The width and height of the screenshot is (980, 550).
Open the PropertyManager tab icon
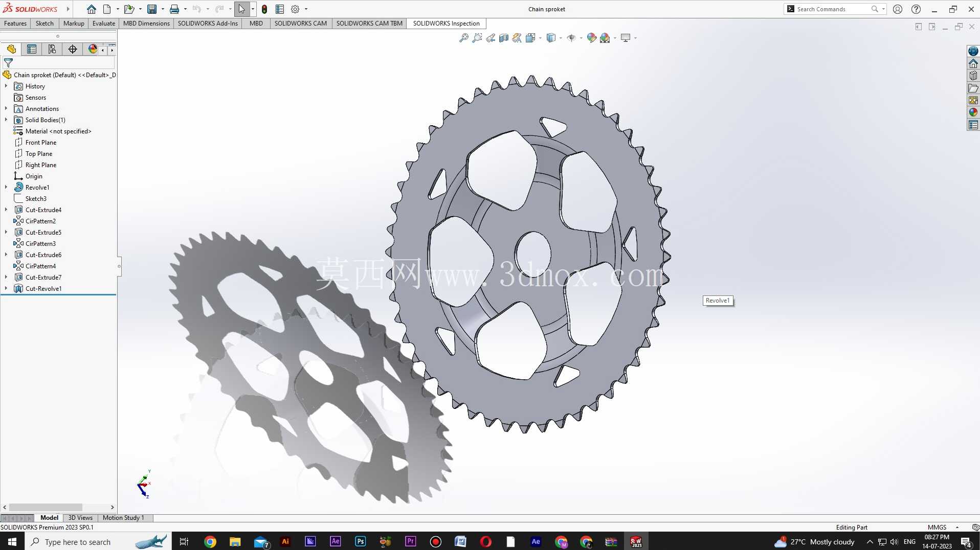pos(32,49)
